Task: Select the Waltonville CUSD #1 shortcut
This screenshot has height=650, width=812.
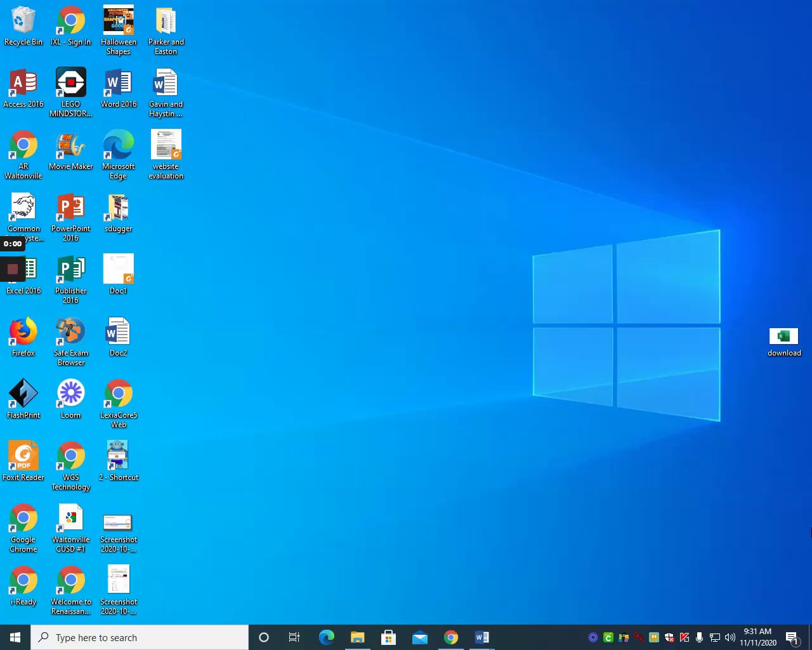Action: coord(71,528)
